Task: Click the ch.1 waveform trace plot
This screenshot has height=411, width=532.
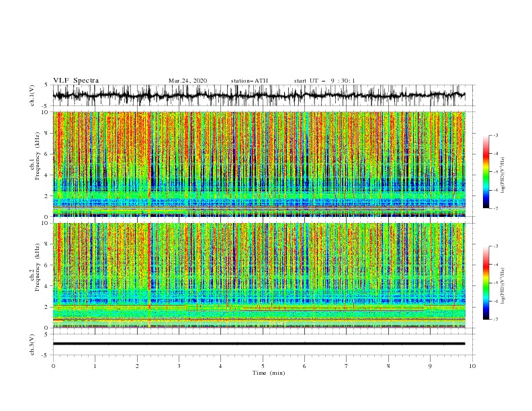Action: (x=259, y=95)
